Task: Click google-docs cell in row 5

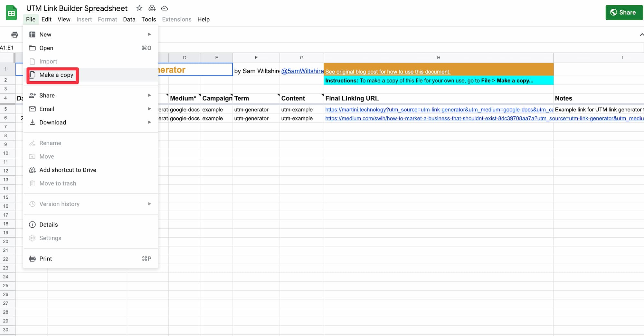Action: pyautogui.click(x=185, y=110)
